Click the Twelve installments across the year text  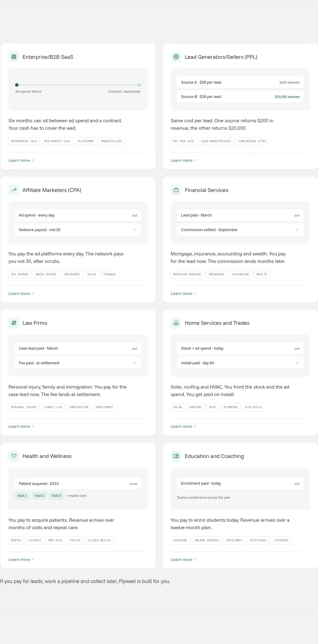[x=204, y=498]
